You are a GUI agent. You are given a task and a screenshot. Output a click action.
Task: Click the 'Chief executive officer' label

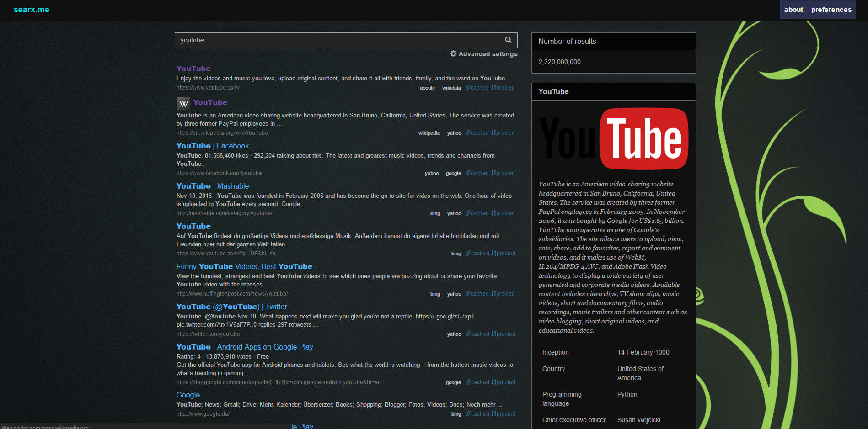(x=574, y=420)
